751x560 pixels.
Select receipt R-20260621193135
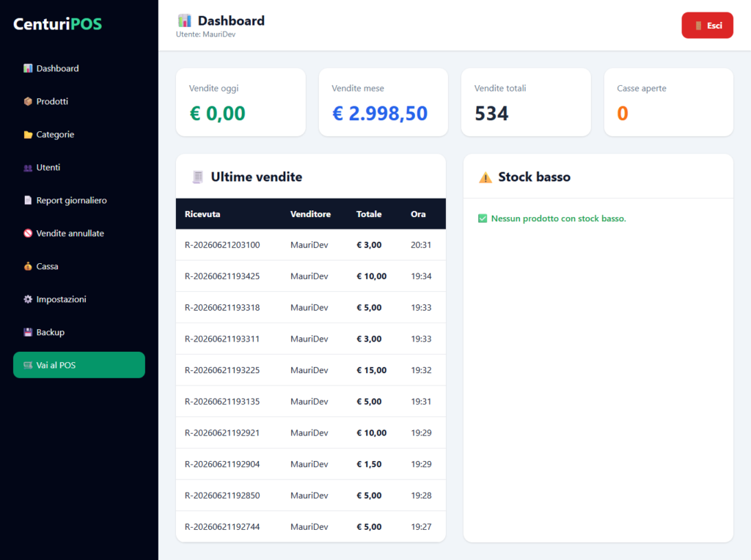pyautogui.click(x=222, y=402)
